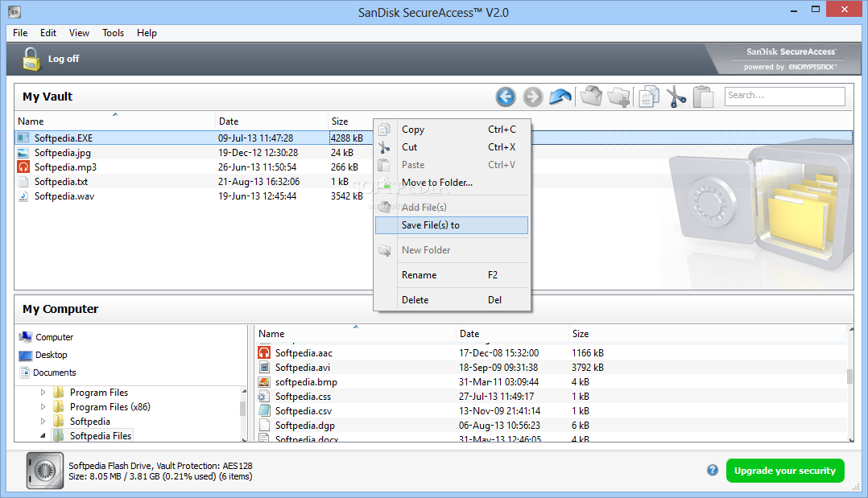
Task: Expand the Program Files folder
Action: 43,393
